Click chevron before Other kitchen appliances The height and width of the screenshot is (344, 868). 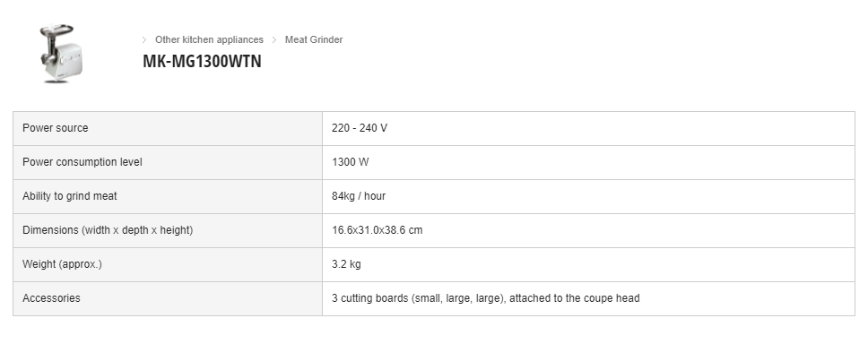click(x=144, y=39)
